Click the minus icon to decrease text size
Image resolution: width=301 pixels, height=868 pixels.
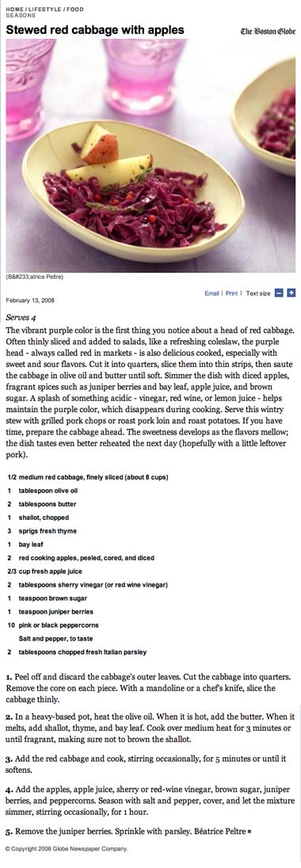click(x=279, y=293)
